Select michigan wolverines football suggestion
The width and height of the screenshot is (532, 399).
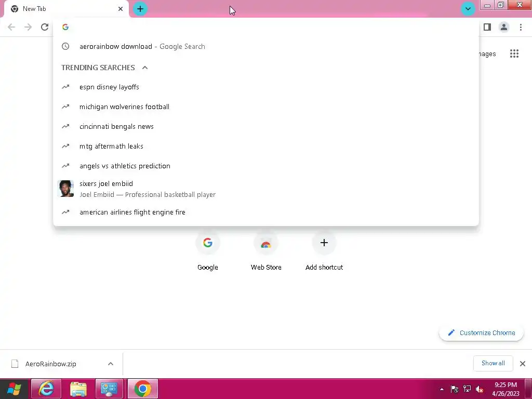(266, 107)
